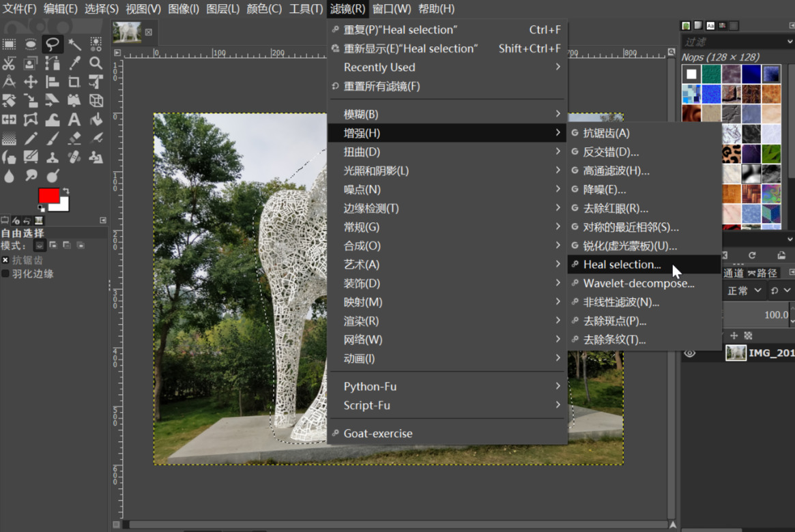Click Heal selection... in enhance submenu
Image resolution: width=795 pixels, height=532 pixels.
pos(622,265)
